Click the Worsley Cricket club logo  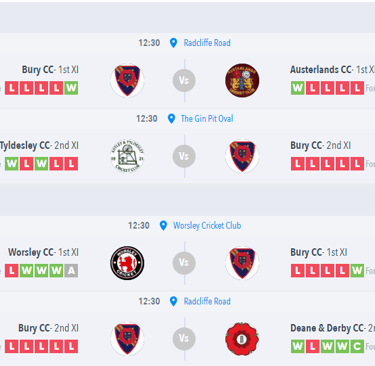[127, 263]
